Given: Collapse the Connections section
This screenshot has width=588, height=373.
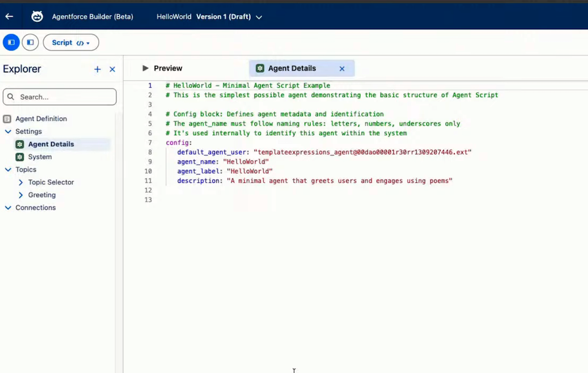Looking at the screenshot, I should (8, 208).
